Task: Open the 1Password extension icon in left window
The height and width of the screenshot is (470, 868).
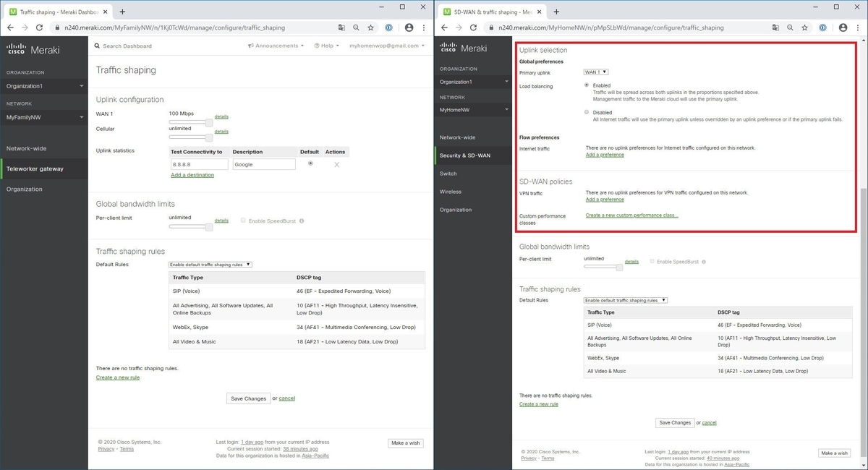Action: click(x=390, y=27)
